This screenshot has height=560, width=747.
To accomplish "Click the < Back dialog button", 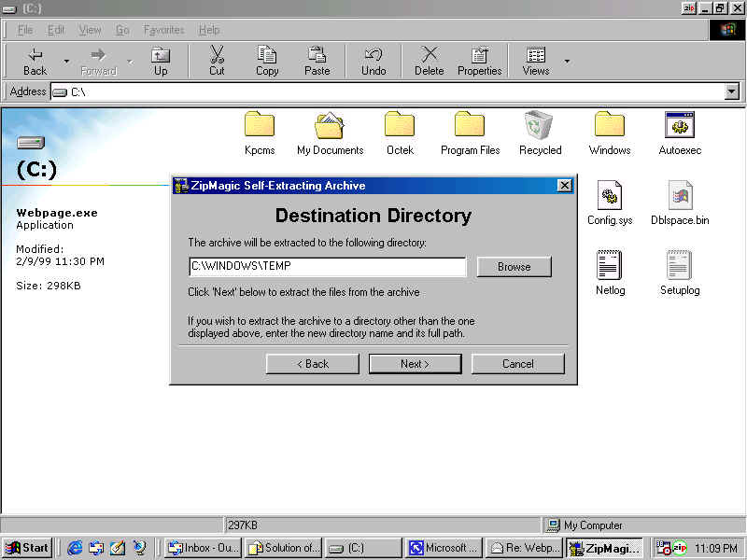I will coord(313,364).
